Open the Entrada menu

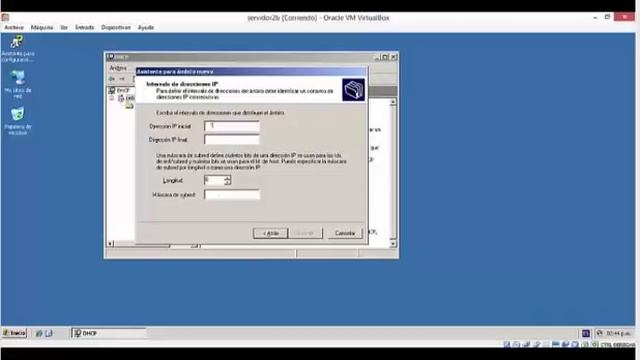[x=84, y=27]
